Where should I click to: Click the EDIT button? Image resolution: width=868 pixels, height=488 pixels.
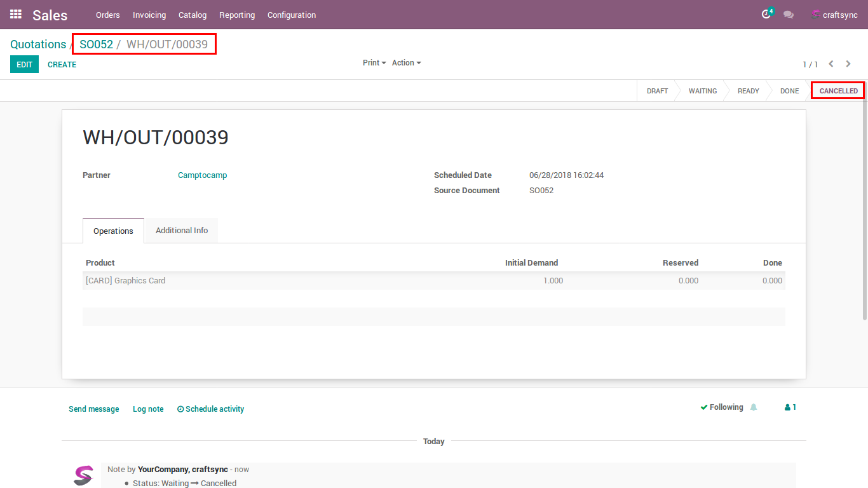pos(24,64)
